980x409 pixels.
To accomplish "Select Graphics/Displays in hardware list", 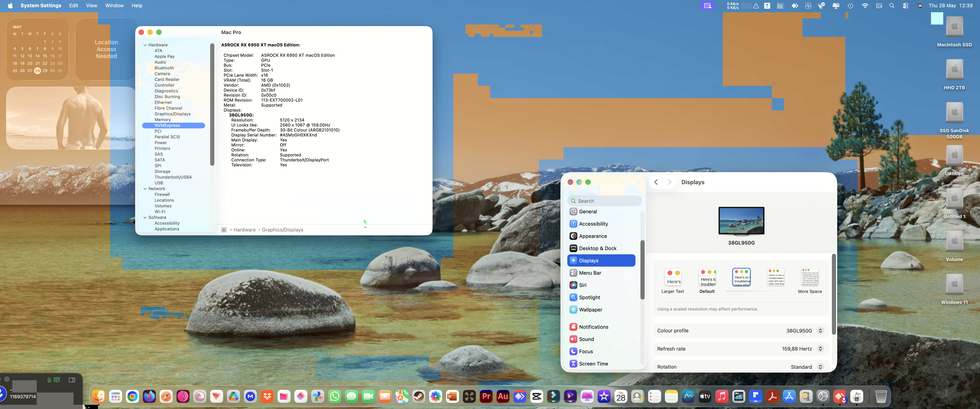I will pos(172,114).
